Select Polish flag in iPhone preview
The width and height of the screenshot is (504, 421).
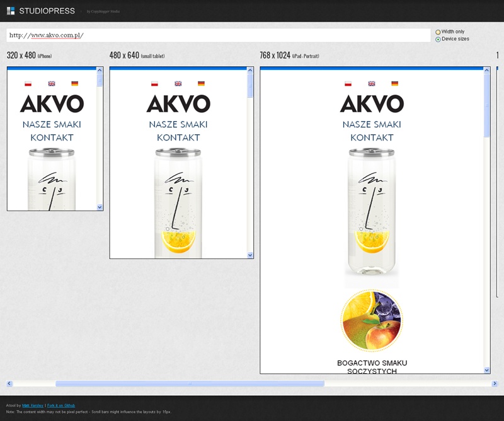[28, 83]
